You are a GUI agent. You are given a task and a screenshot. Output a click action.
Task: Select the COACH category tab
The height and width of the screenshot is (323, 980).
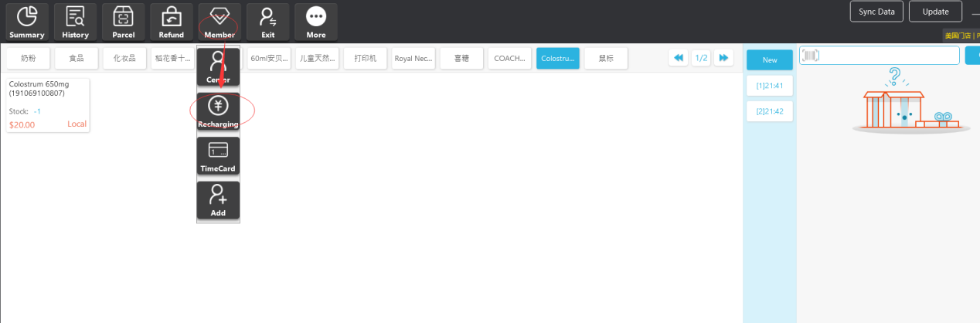tap(509, 59)
